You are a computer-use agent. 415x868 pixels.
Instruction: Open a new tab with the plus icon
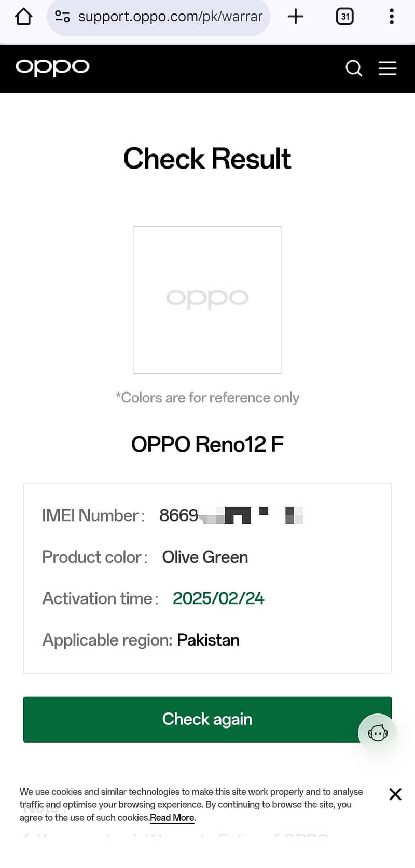[296, 16]
